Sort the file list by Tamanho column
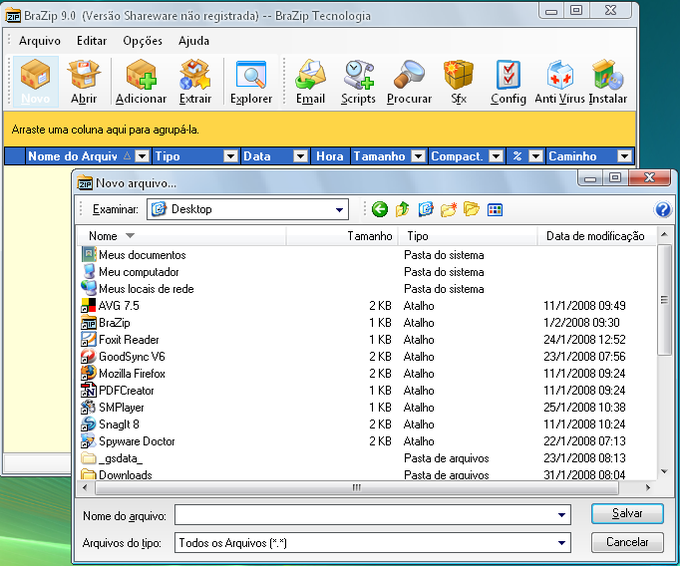Viewport: 680px width, 566px height. pos(369,236)
